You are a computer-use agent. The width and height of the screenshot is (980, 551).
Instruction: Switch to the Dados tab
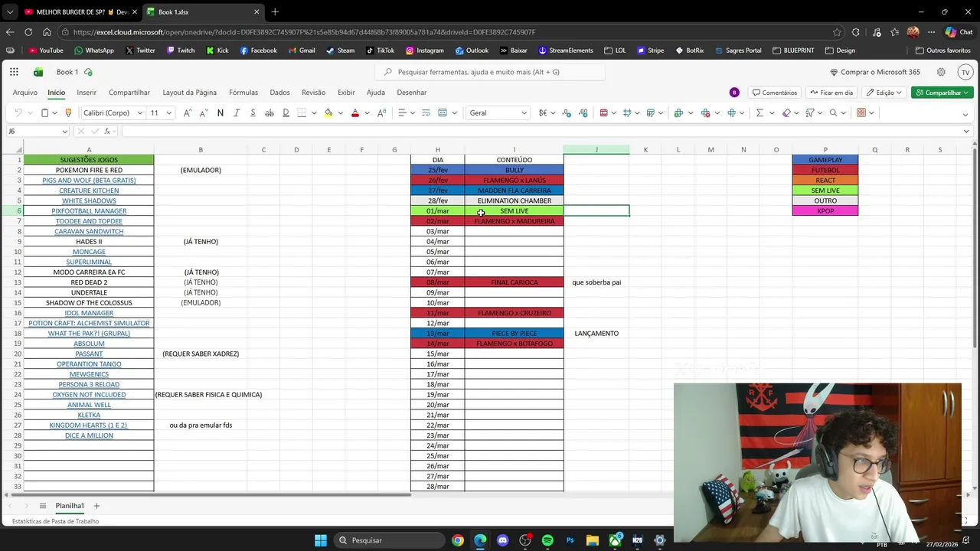[279, 93]
